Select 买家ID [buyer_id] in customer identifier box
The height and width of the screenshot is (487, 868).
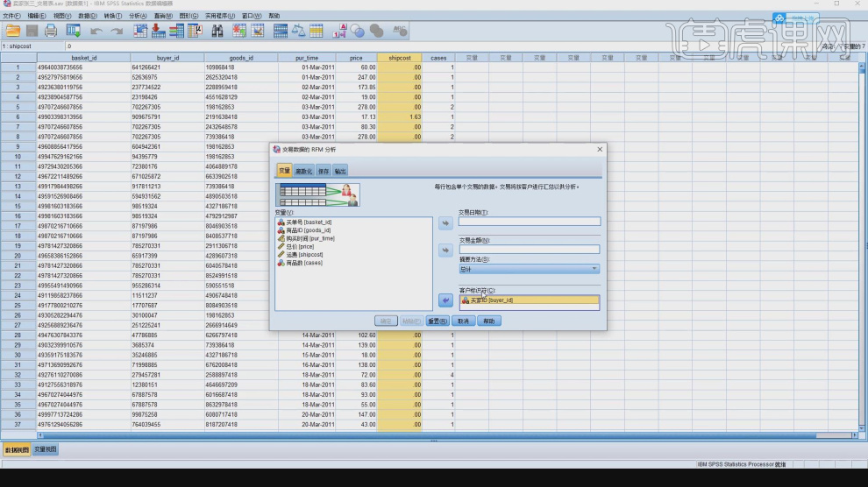pos(530,300)
